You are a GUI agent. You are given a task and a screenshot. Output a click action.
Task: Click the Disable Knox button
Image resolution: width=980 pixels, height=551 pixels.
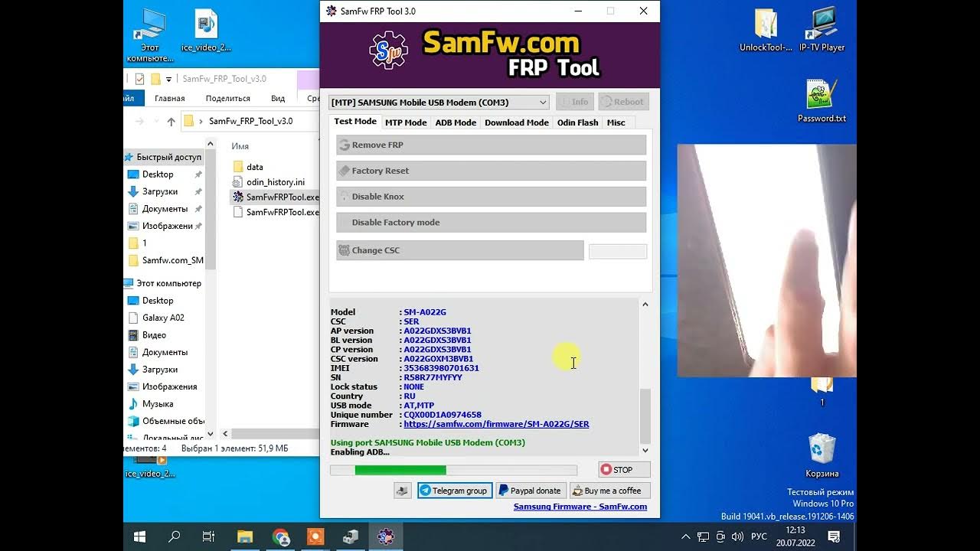tap(491, 197)
